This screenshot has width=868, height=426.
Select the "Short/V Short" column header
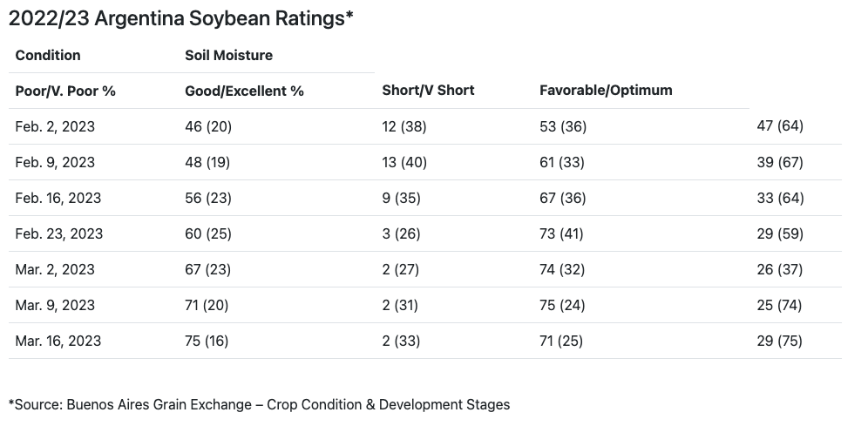(x=428, y=91)
